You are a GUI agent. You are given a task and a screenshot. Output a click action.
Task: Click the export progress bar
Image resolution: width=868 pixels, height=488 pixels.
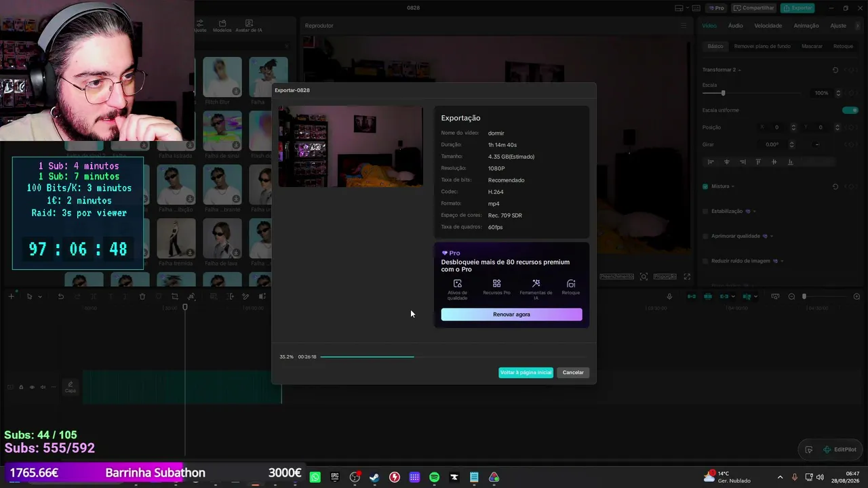click(453, 357)
